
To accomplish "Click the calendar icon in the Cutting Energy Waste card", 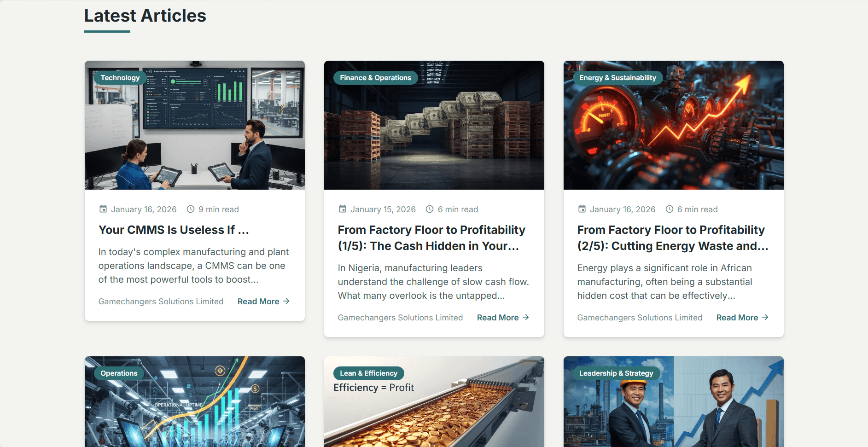I will [582, 209].
